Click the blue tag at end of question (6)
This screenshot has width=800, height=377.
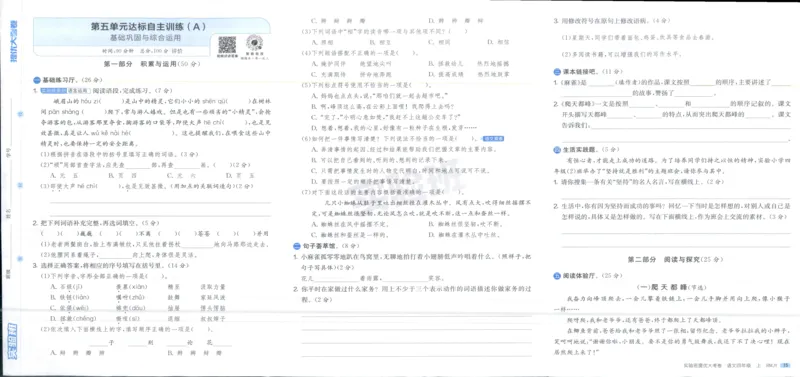pyautogui.click(x=493, y=138)
